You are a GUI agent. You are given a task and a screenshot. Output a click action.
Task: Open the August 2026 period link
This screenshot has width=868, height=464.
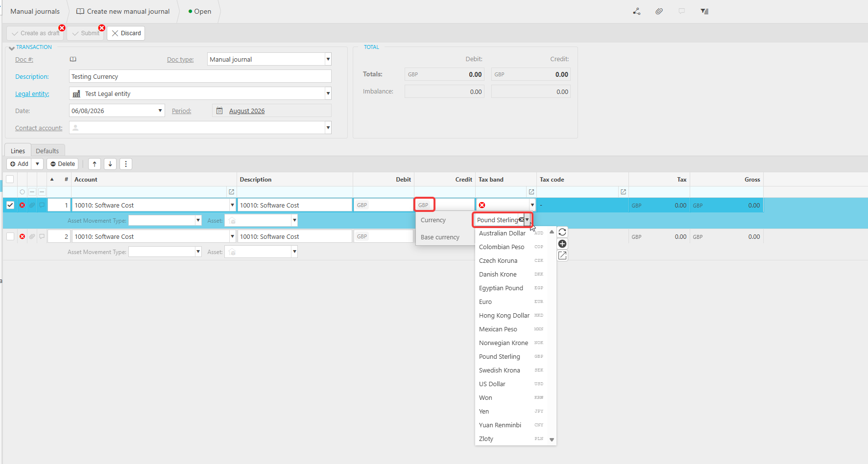pos(247,111)
